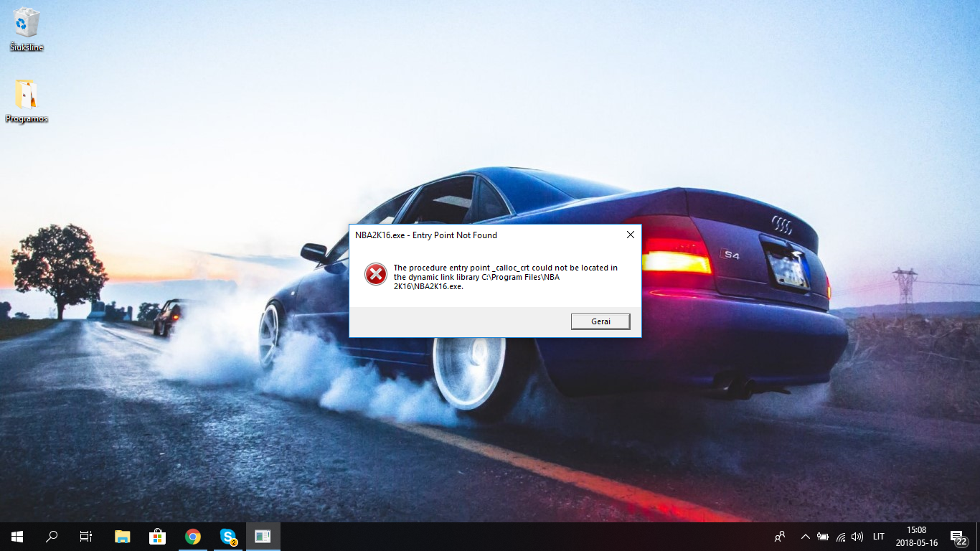The height and width of the screenshot is (551, 980).
Task: Open Microsoft Store from the taskbar
Action: (x=157, y=537)
